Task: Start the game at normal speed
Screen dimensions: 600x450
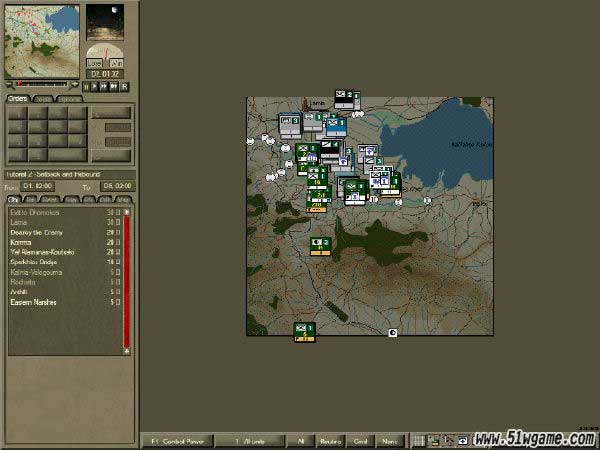Action: [x=95, y=87]
